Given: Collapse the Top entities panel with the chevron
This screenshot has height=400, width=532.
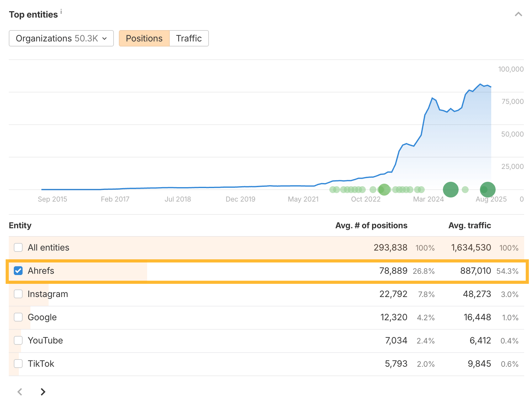Looking at the screenshot, I should [518, 14].
